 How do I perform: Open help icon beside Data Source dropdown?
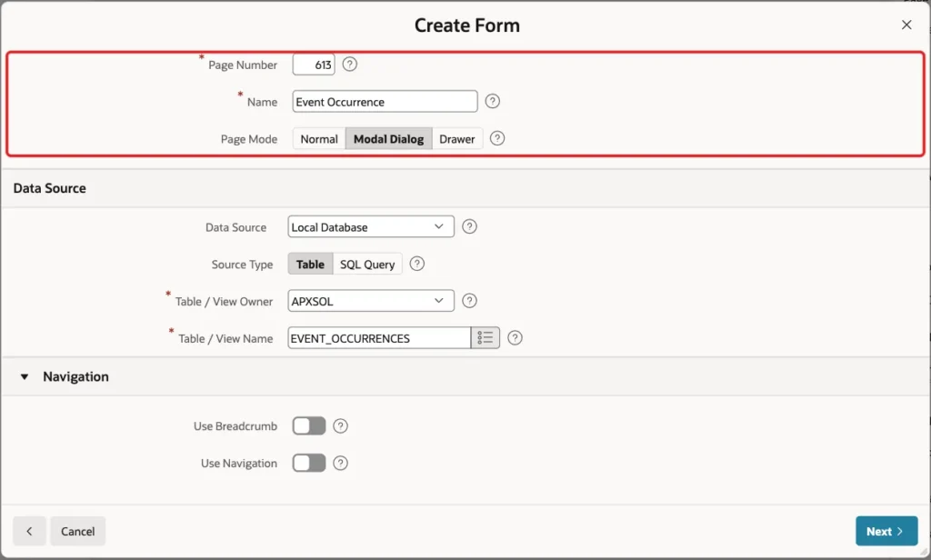[469, 226]
